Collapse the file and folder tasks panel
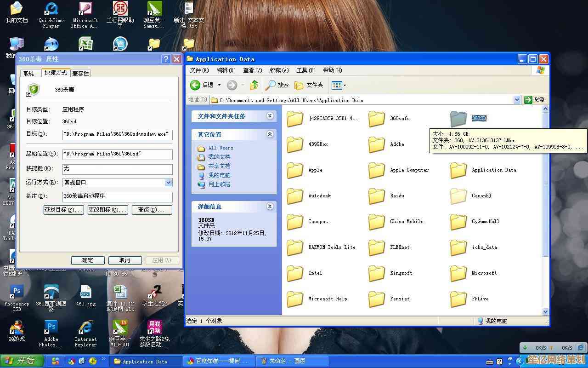The height and width of the screenshot is (368, 588). pos(270,116)
